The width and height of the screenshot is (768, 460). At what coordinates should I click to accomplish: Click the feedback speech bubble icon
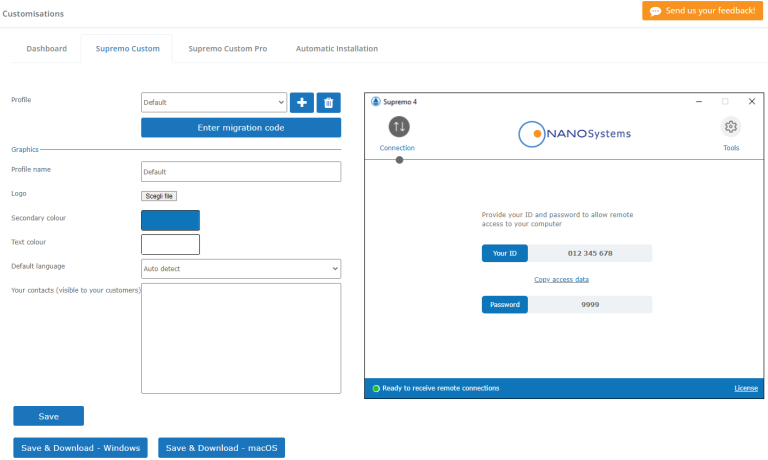[655, 11]
